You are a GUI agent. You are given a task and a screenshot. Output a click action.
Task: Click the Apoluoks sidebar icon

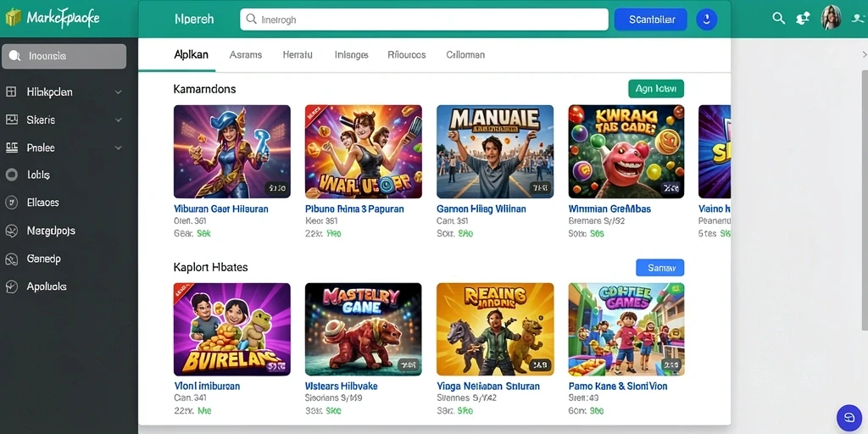point(12,287)
